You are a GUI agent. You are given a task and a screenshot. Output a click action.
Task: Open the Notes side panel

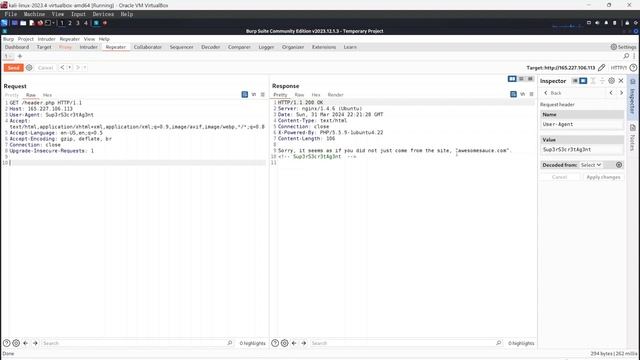pos(632,138)
